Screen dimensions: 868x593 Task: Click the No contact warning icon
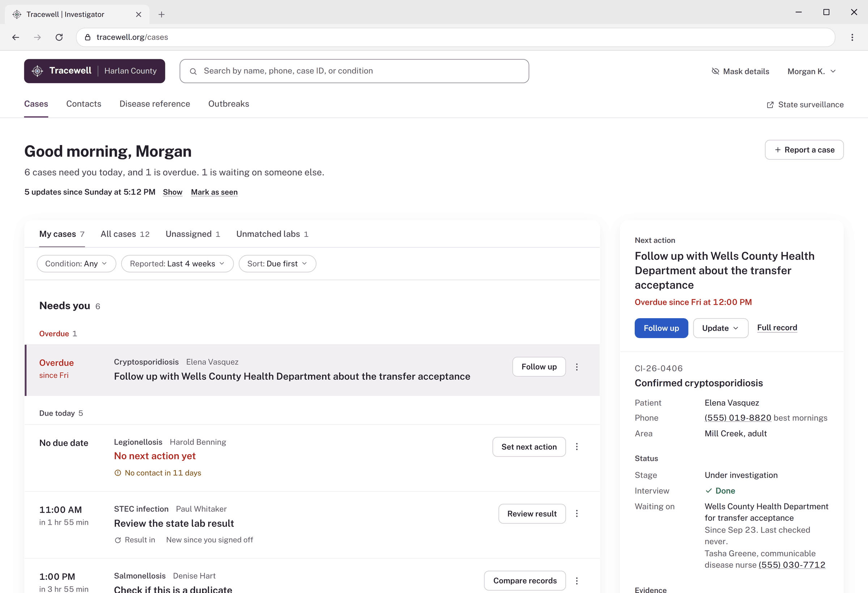click(118, 473)
